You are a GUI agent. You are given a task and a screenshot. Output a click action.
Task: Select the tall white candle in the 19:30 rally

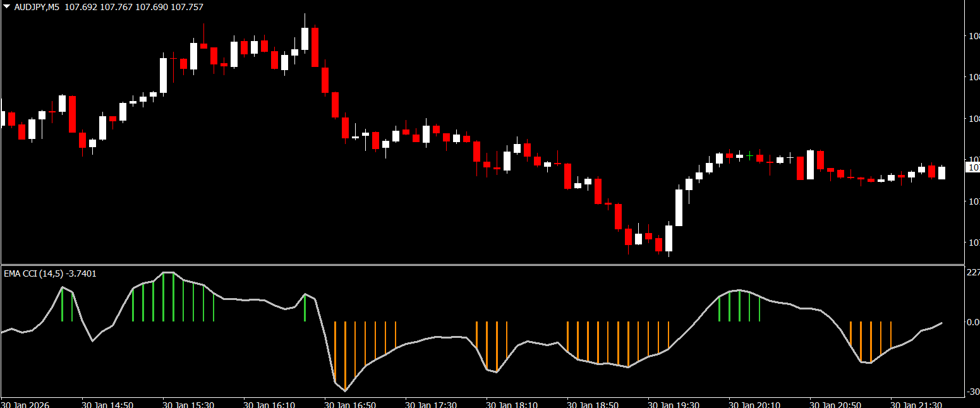679,207
